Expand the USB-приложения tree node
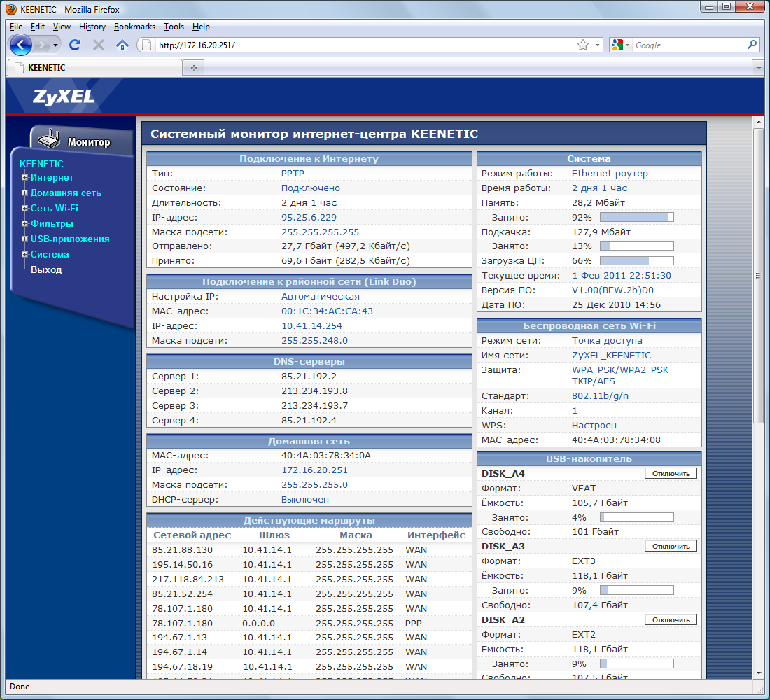 coord(24,239)
